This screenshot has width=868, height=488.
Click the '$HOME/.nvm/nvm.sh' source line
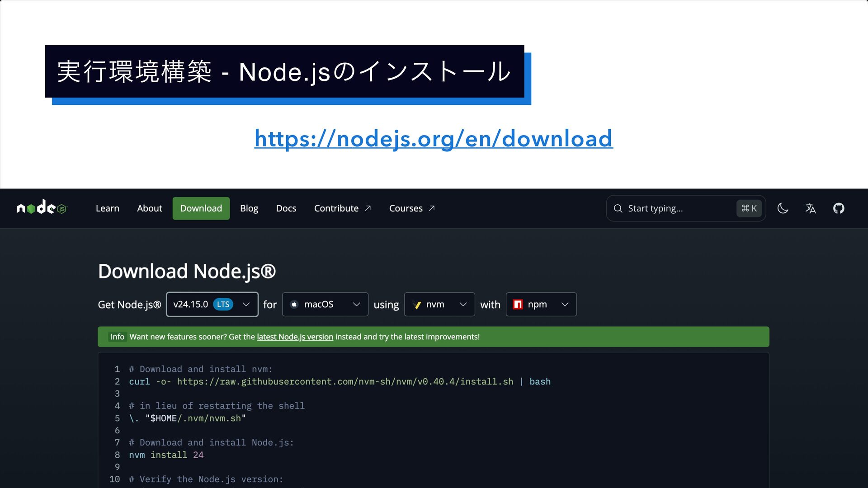point(187,418)
